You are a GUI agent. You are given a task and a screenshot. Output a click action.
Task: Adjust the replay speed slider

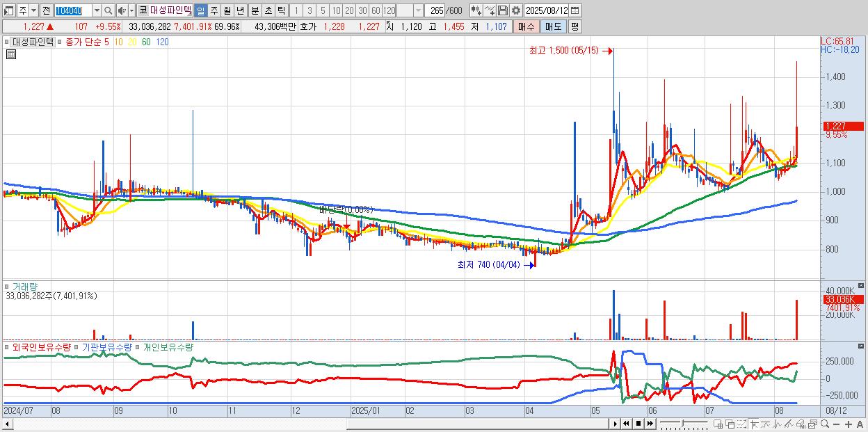683,423
